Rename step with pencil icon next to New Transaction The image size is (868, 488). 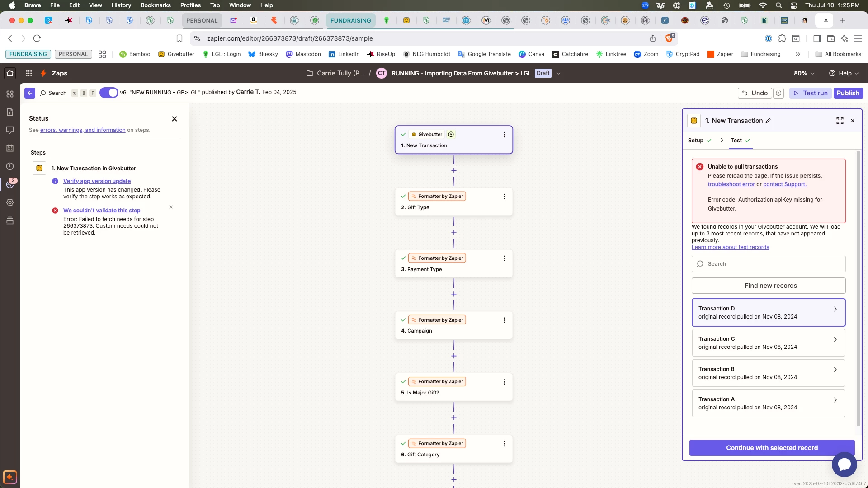pyautogui.click(x=768, y=121)
